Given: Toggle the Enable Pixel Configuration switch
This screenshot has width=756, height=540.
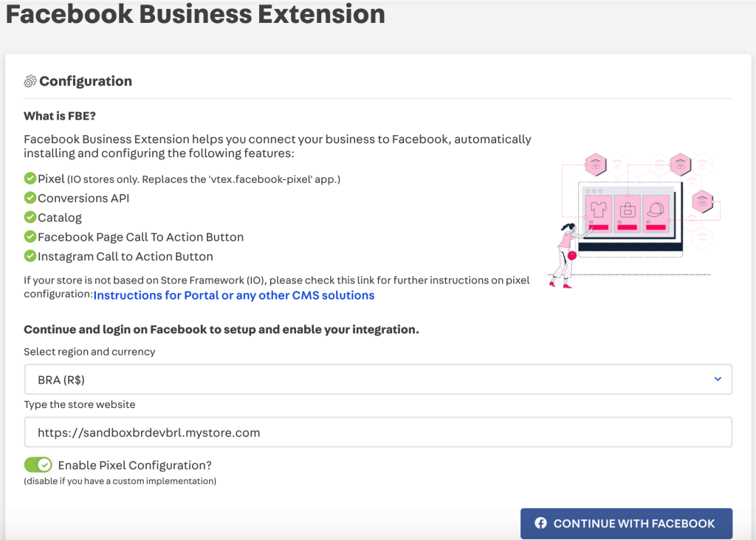Looking at the screenshot, I should [38, 465].
